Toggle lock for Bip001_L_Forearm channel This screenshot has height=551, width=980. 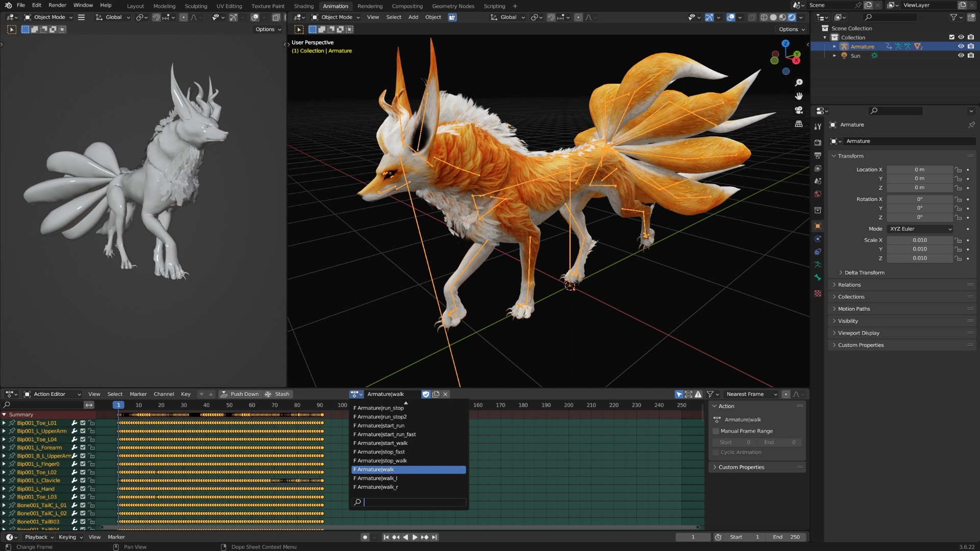pos(91,448)
